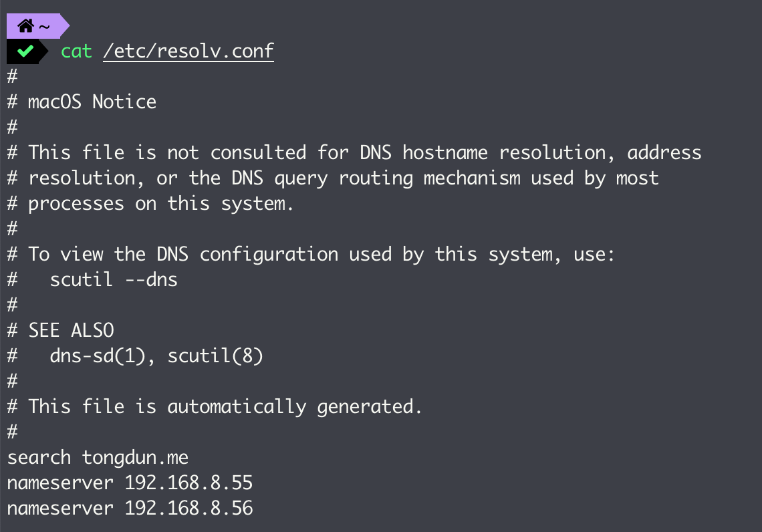The height and width of the screenshot is (532, 762).
Task: Click the SEE ALSO heading line
Action: [61, 330]
